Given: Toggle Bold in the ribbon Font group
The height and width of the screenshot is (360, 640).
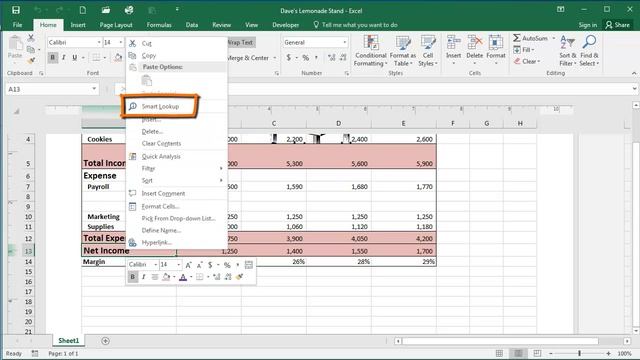Looking at the screenshot, I should click(x=52, y=58).
